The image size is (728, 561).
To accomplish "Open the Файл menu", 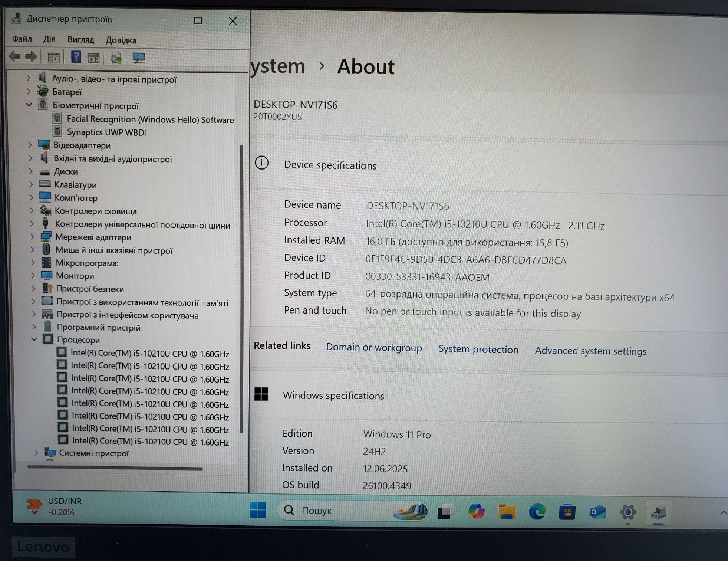I will tap(22, 39).
